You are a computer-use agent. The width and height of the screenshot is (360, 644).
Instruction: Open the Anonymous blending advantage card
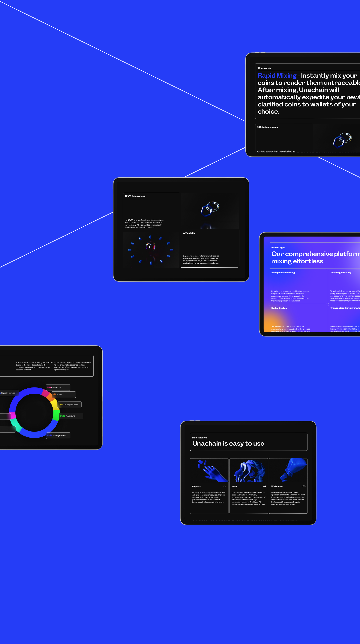point(298,286)
